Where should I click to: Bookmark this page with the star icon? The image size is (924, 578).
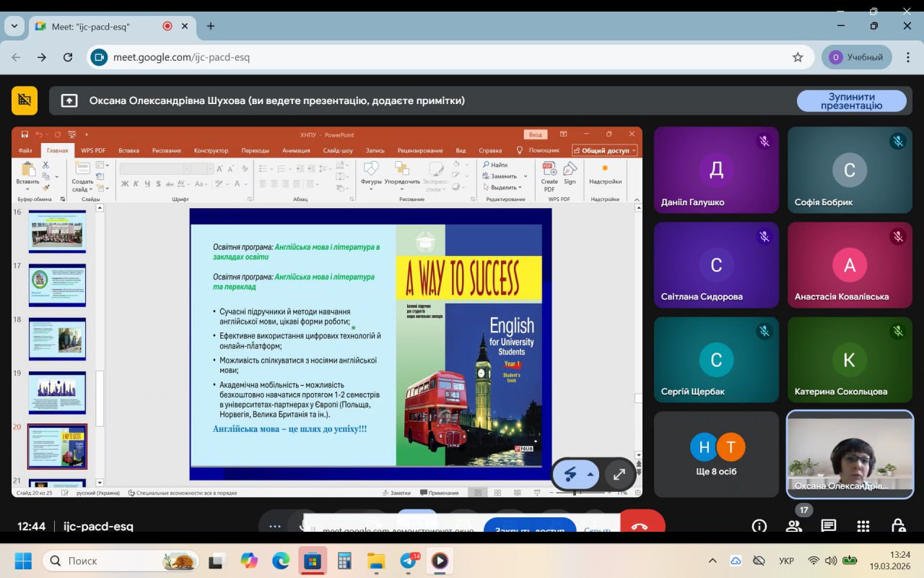pyautogui.click(x=798, y=57)
